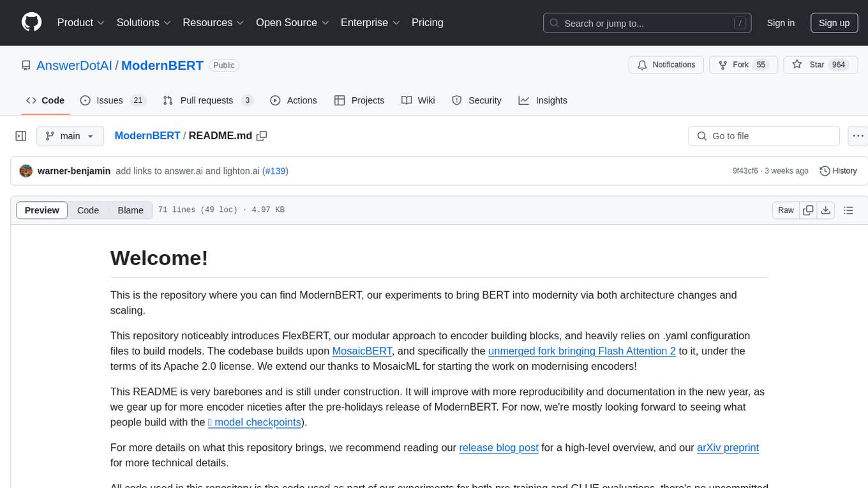Open the Pricing page
Screen dimensions: 868x488
(428, 22)
